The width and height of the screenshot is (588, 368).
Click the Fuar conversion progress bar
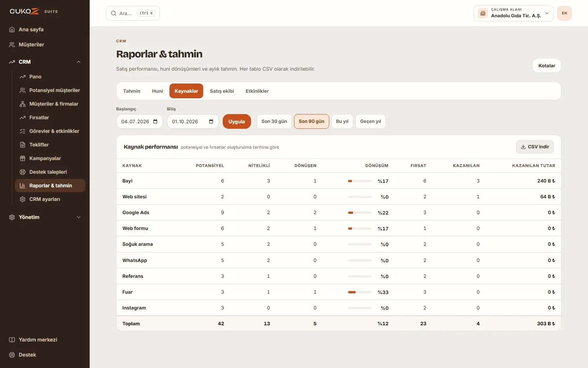coord(359,292)
